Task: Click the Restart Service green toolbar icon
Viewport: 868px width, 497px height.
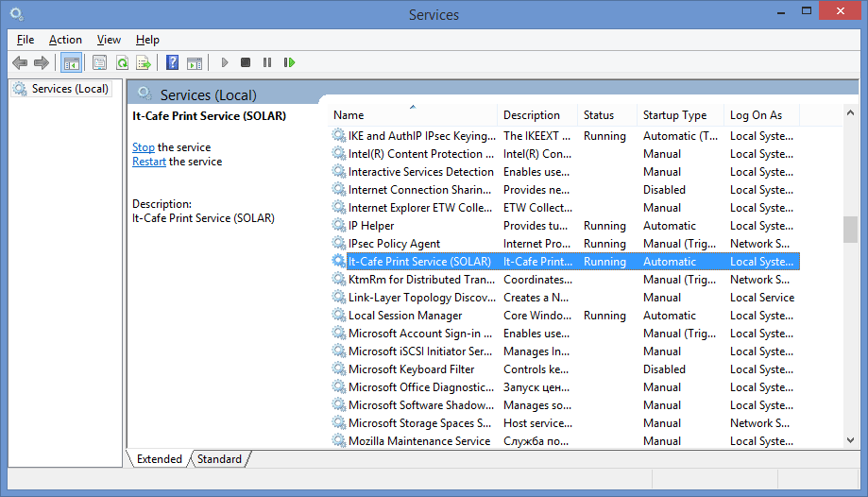Action: [289, 63]
